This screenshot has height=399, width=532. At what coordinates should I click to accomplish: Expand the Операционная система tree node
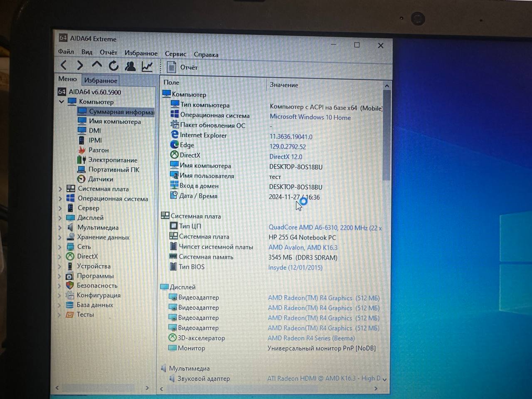point(60,199)
